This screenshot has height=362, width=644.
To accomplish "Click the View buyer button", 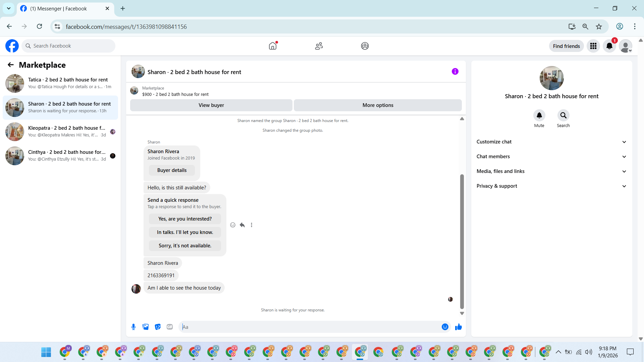I will 211,105.
